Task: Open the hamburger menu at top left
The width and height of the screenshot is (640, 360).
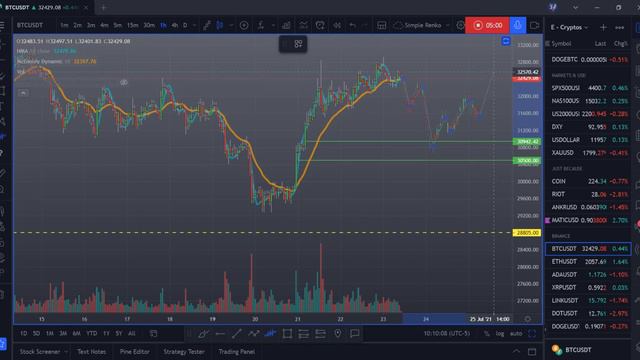Action: coord(2,25)
